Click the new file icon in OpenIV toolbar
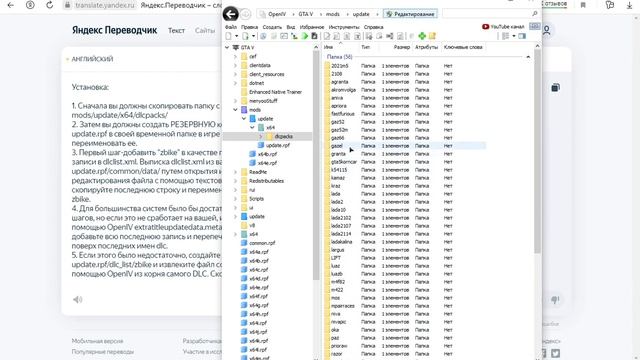The width and height of the screenshot is (640, 360). [x=229, y=36]
